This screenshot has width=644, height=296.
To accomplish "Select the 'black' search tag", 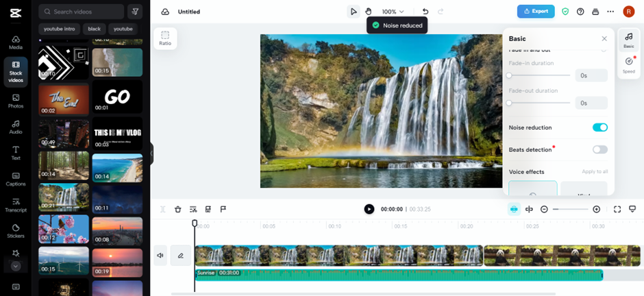I will point(94,29).
